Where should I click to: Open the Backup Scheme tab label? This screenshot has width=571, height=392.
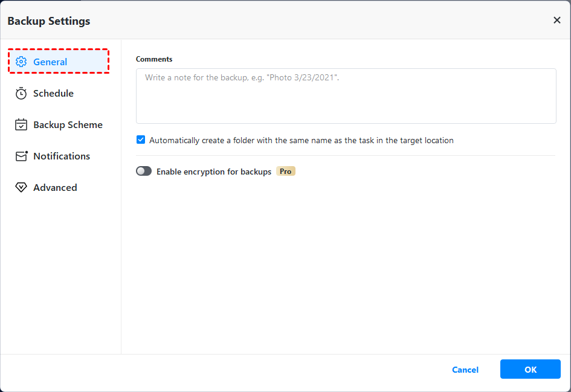pos(68,125)
